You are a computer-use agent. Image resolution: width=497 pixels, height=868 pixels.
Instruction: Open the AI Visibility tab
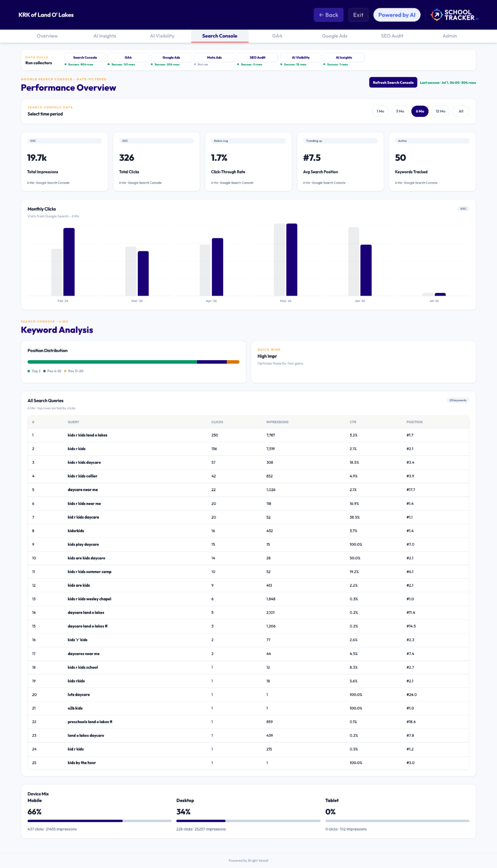(x=162, y=36)
